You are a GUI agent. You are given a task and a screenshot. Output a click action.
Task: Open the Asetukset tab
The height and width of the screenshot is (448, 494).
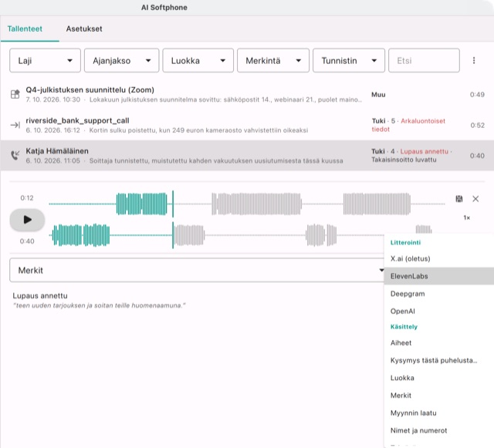84,29
